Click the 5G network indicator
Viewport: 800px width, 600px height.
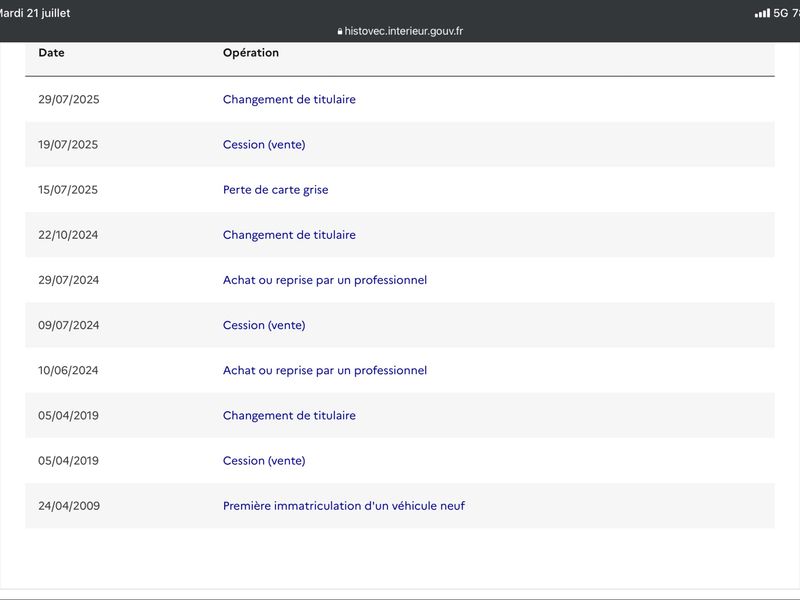click(x=781, y=13)
